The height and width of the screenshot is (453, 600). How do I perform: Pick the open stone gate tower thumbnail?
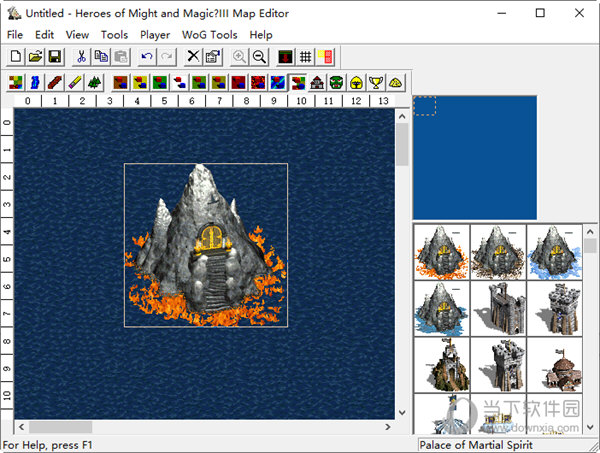(498, 309)
